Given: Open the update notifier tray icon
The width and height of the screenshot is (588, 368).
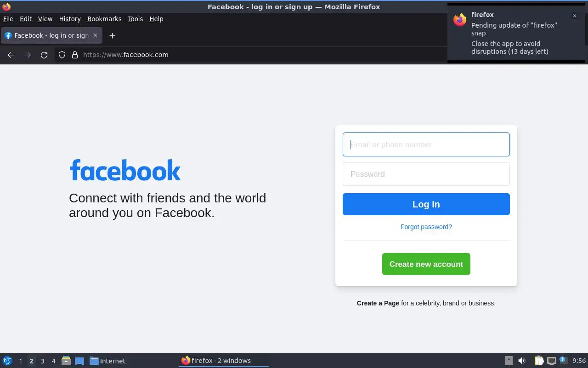Looking at the screenshot, I should tap(564, 361).
